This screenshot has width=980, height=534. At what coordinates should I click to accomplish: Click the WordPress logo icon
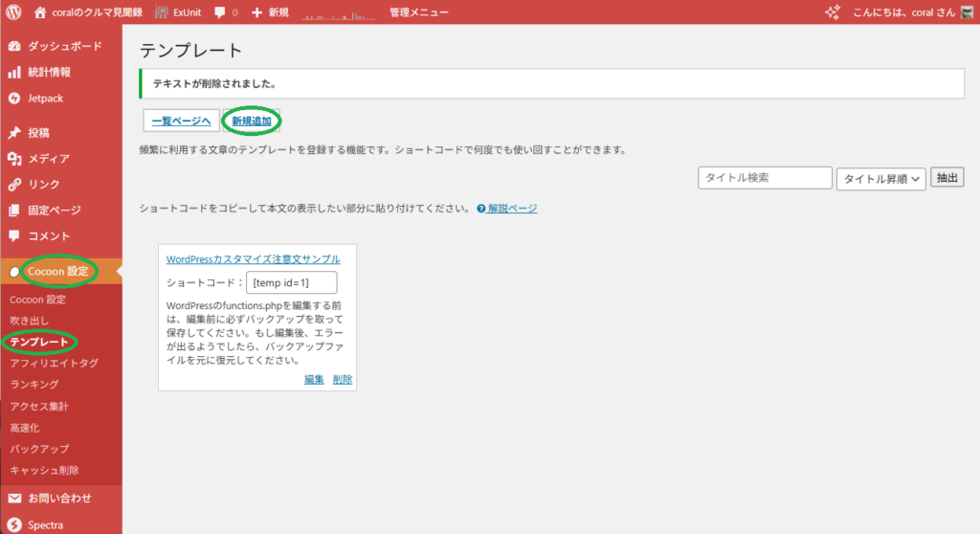tap(13, 11)
